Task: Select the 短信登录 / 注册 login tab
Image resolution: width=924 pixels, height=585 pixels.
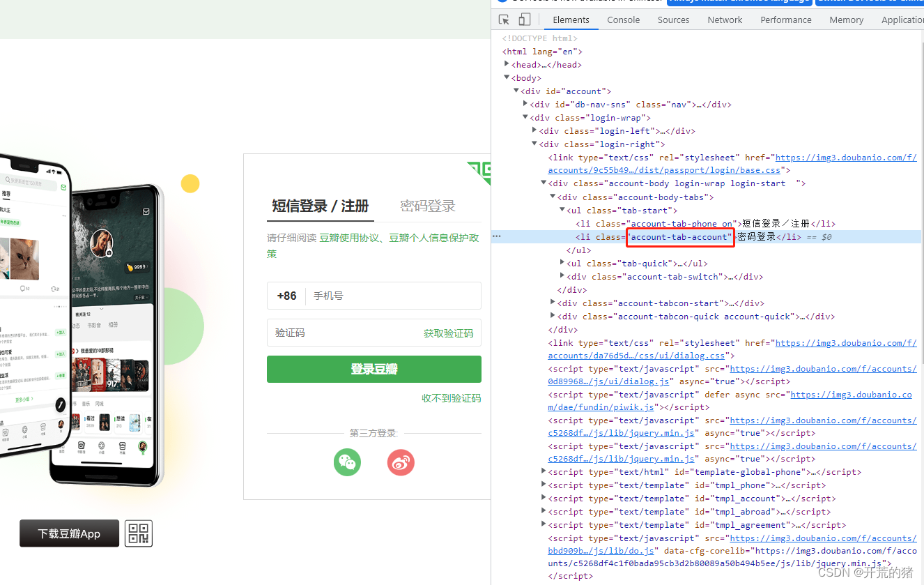Action: [320, 206]
